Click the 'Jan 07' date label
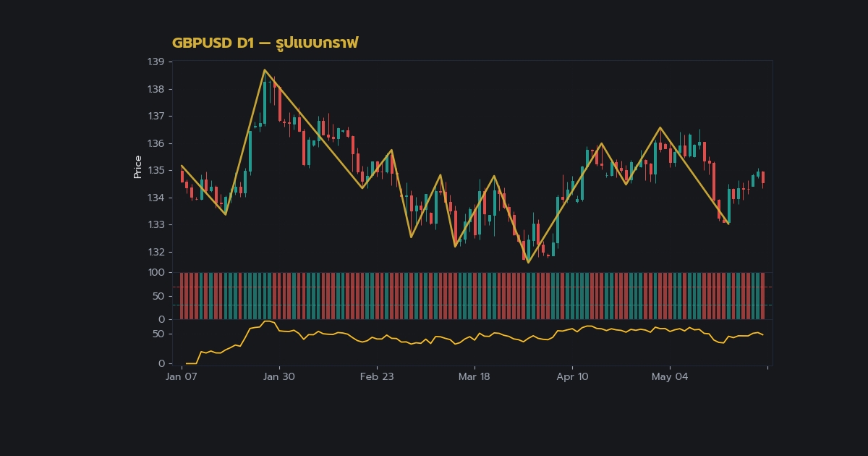This screenshot has height=456, width=868. [182, 377]
